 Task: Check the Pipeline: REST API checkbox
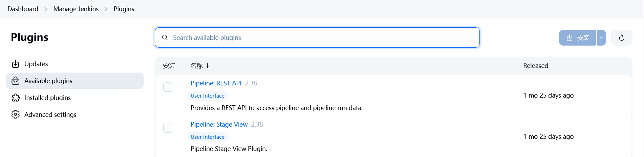(168, 87)
